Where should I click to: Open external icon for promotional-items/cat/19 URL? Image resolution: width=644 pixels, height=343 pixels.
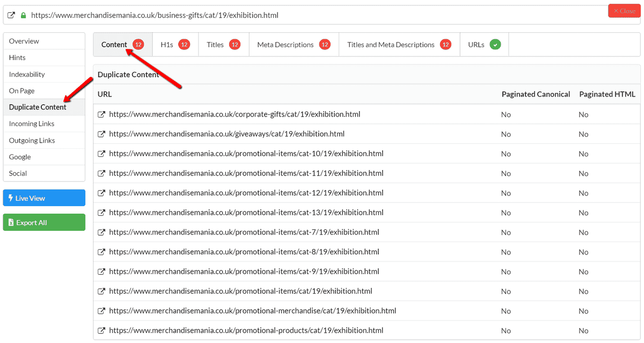[x=101, y=291]
